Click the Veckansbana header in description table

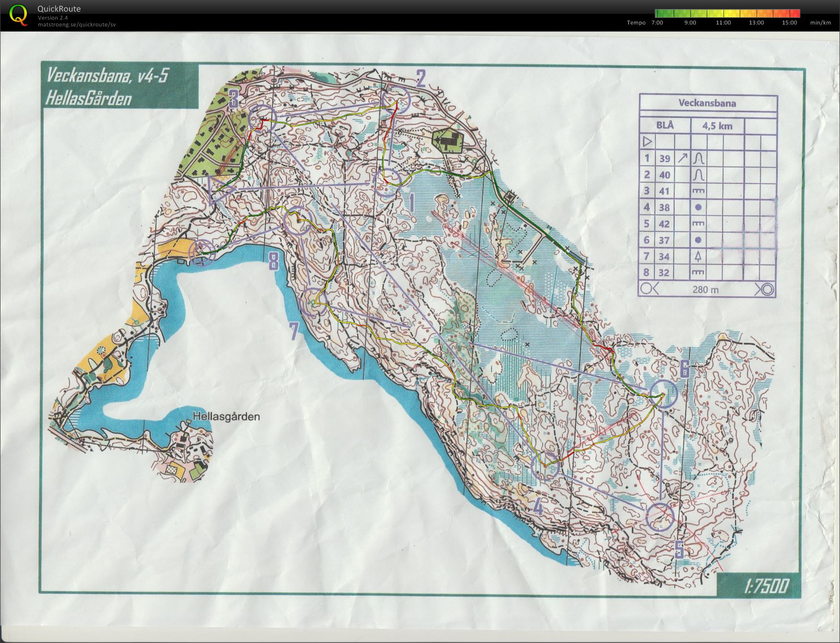click(707, 103)
